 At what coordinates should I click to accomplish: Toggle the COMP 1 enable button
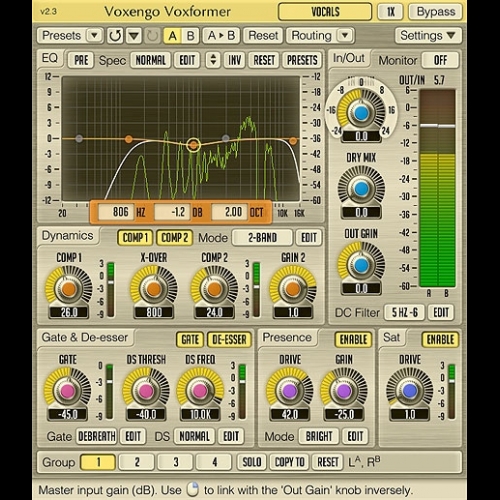tap(135, 238)
